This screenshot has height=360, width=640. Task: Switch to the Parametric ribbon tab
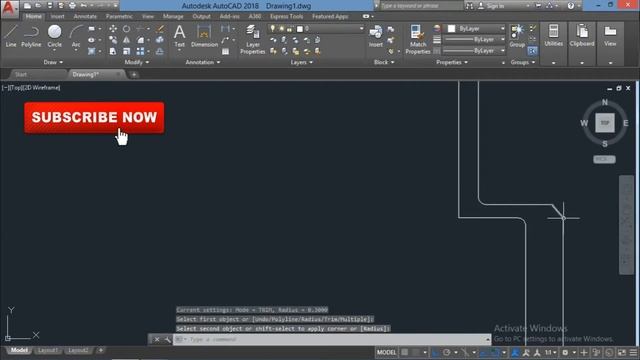[x=119, y=16]
